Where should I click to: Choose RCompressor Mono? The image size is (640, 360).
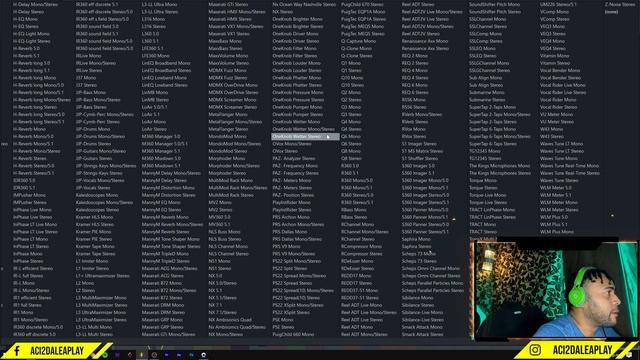pos(362,247)
